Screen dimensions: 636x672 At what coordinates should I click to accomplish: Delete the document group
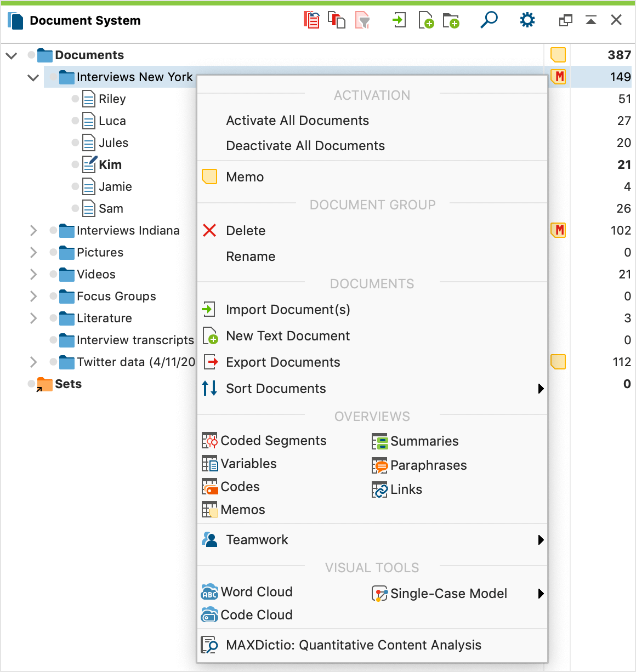coord(372,231)
